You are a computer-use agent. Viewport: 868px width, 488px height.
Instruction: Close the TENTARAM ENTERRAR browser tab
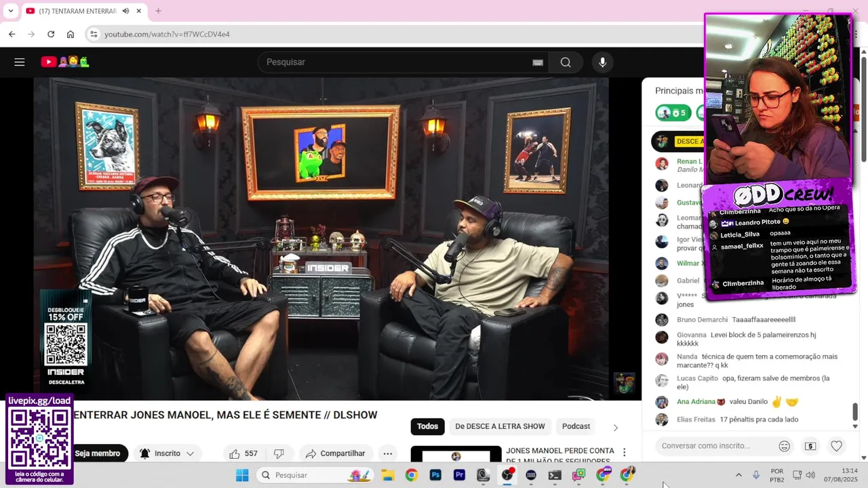139,12
